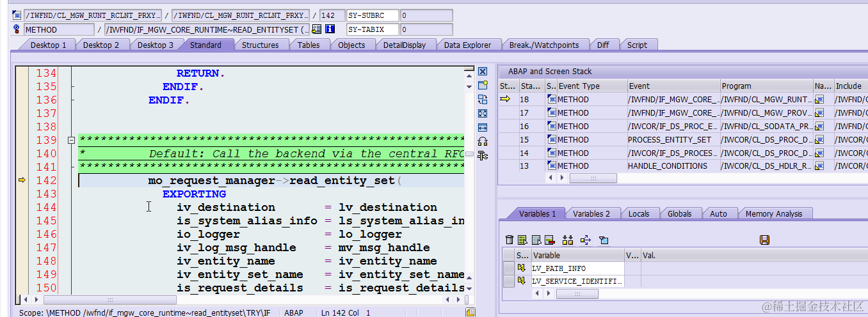
Task: Collapse the comment block at line 139
Action: pyautogui.click(x=72, y=141)
